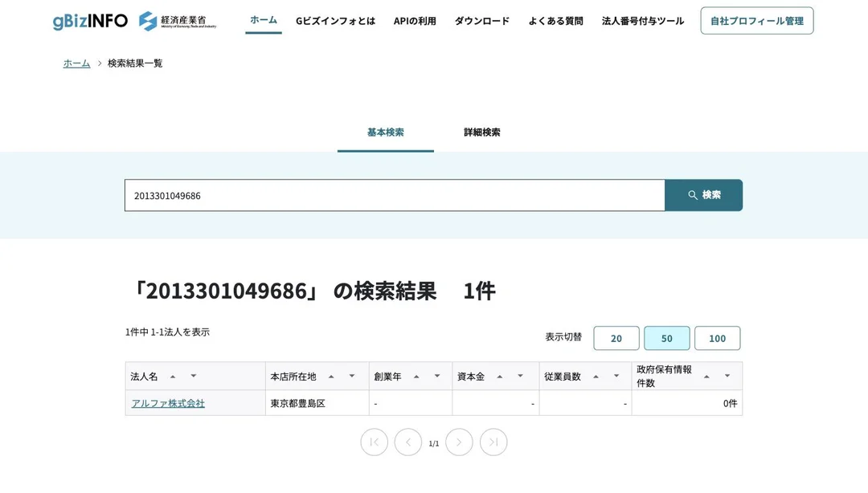
Task: Focus the search input with 2013301049686
Action: tap(395, 195)
